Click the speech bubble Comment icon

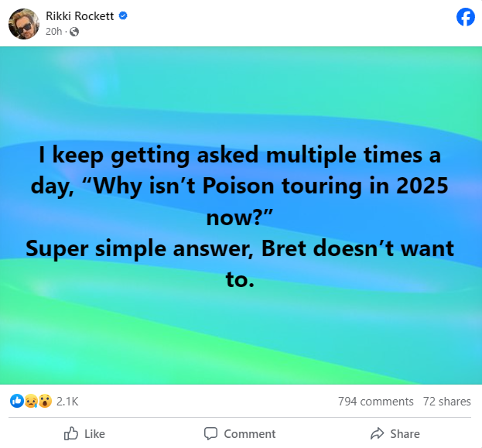coord(210,433)
